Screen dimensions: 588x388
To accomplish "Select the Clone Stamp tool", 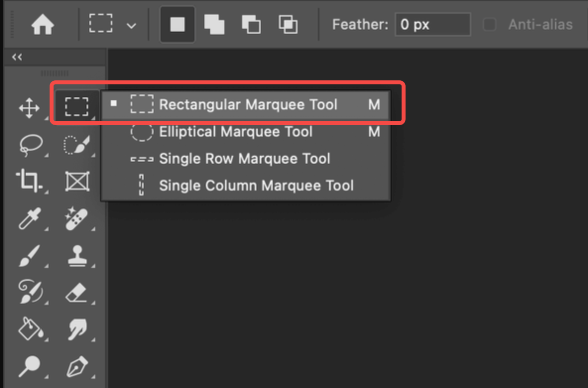I will tap(78, 256).
